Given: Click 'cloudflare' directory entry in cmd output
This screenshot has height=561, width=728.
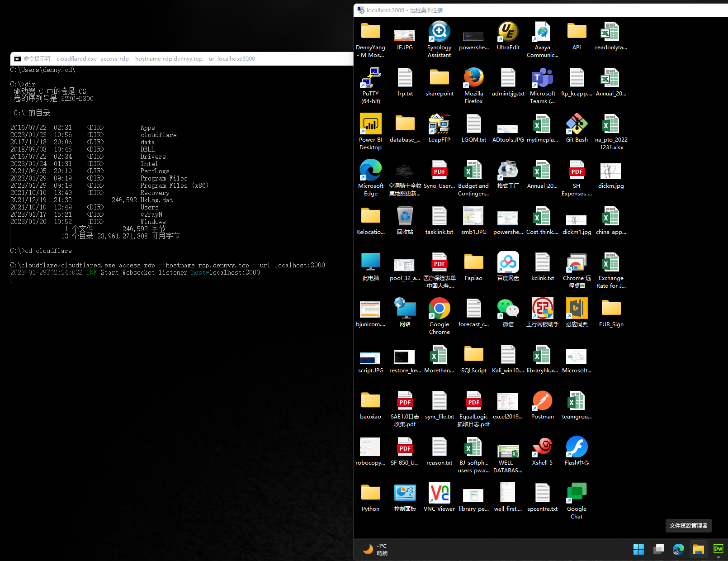Looking at the screenshot, I should [158, 135].
